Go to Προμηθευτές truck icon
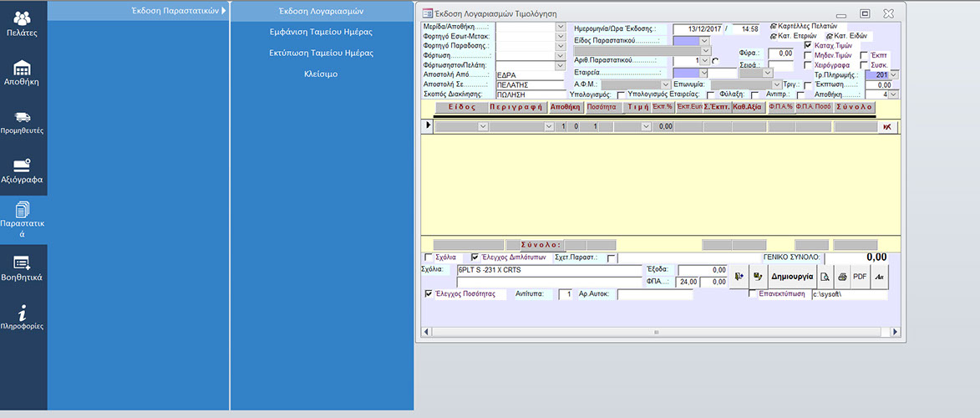The width and height of the screenshot is (980, 418). (x=23, y=122)
